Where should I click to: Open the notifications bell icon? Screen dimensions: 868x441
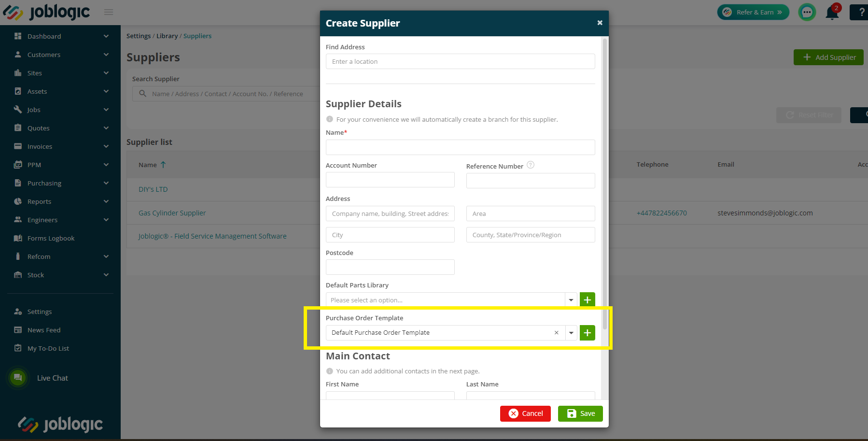[832, 12]
